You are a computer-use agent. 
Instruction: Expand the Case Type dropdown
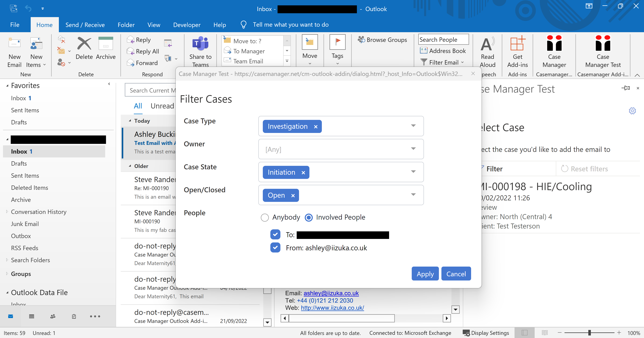coord(413,126)
